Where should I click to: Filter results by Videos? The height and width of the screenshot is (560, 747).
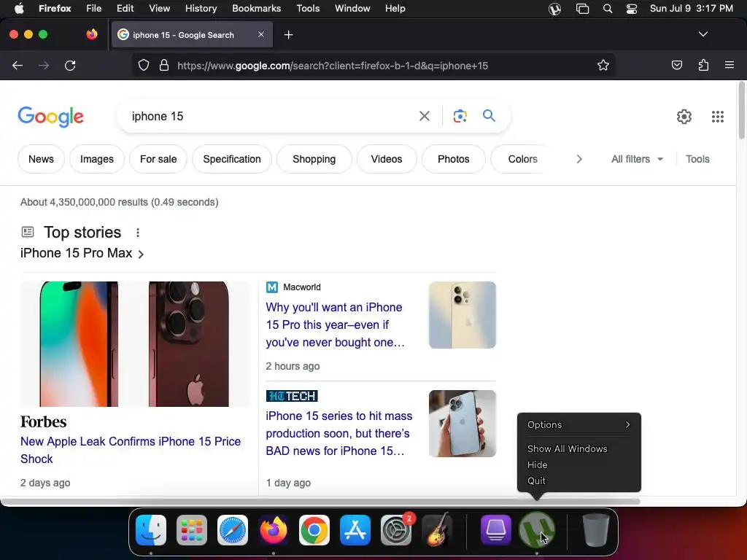click(x=387, y=159)
